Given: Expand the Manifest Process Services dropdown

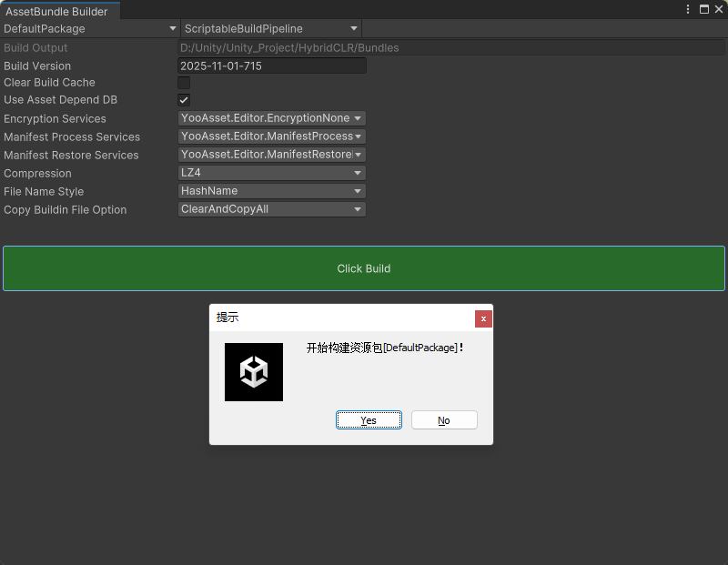Looking at the screenshot, I should pyautogui.click(x=271, y=136).
